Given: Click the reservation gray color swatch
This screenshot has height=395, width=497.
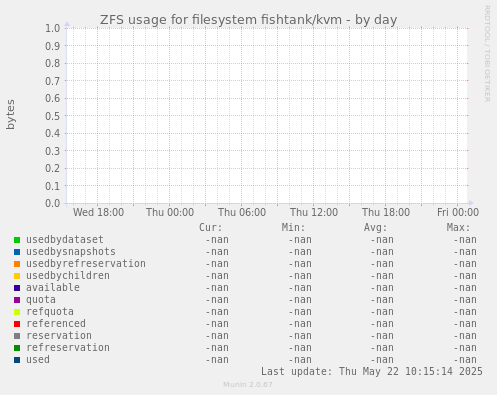Looking at the screenshot, I should 17,336.
